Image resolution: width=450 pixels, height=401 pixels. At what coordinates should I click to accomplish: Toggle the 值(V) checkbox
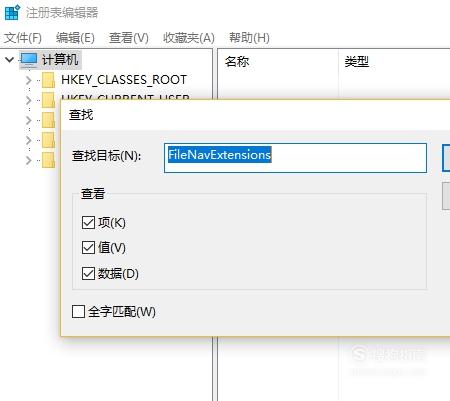(x=88, y=248)
